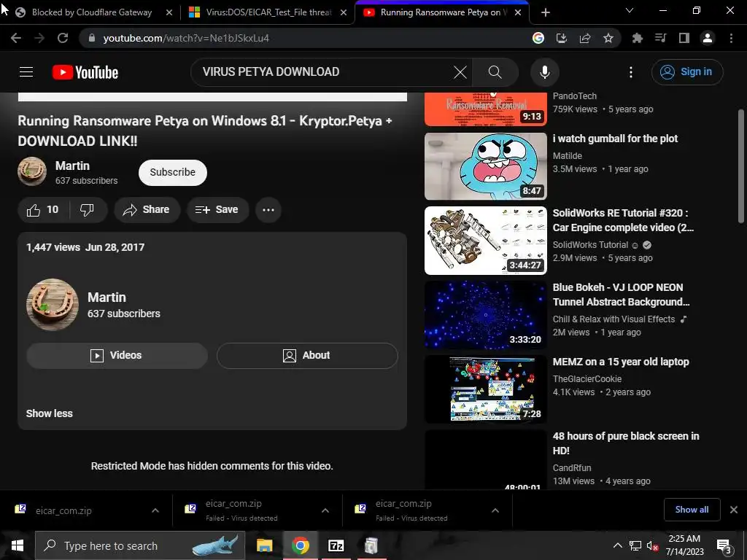The height and width of the screenshot is (560, 747).
Task: Open Chrome profile avatar
Action: tap(708, 38)
